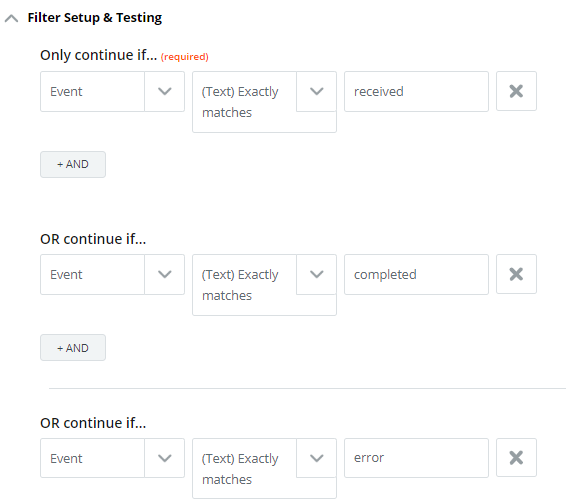566x504 pixels.
Task: Add an AND condition below the completed rule
Action: pos(73,348)
